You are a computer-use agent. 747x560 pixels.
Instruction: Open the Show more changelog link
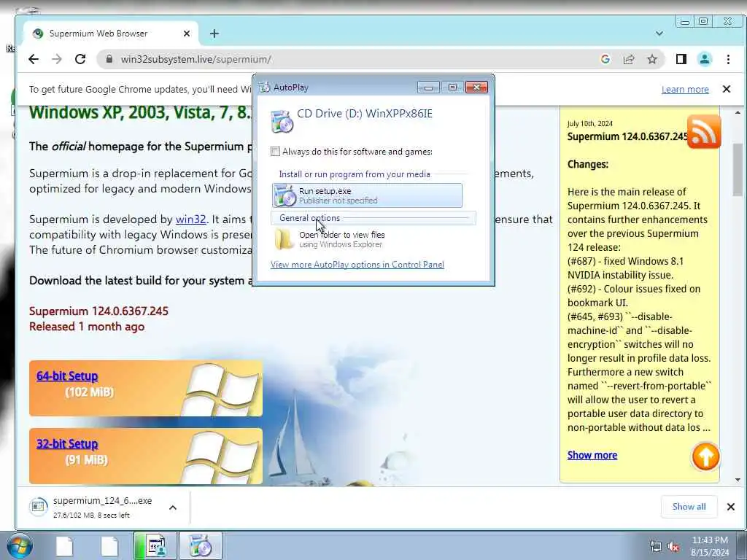(592, 455)
